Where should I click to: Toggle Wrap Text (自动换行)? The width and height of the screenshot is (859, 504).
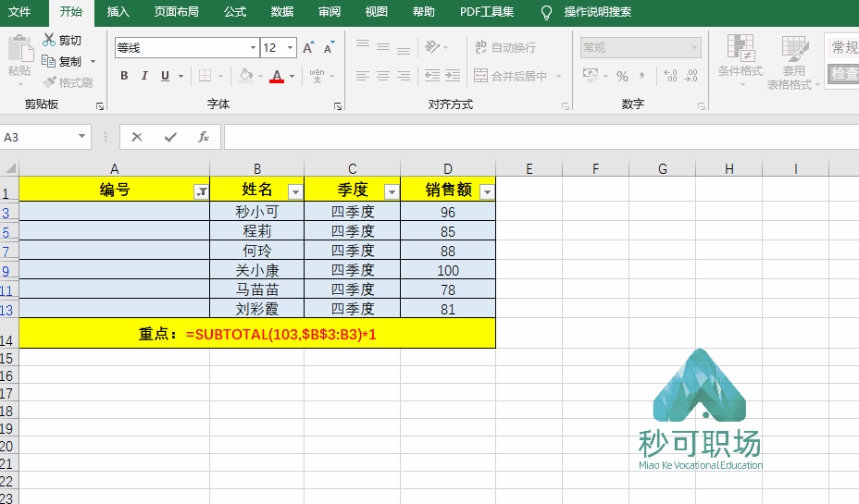tap(505, 47)
